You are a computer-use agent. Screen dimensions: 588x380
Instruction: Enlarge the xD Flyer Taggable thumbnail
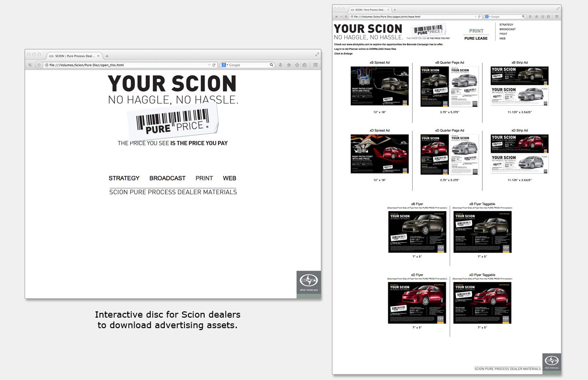click(x=482, y=303)
